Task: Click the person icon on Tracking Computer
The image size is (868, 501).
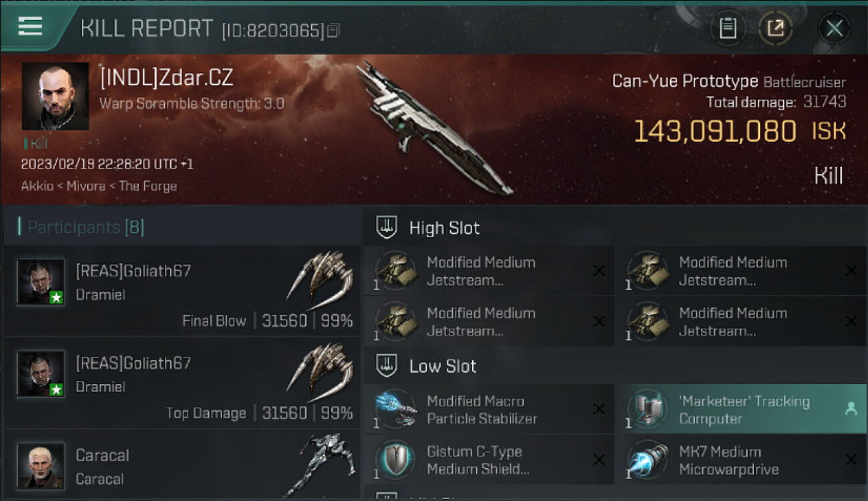Action: 851,409
